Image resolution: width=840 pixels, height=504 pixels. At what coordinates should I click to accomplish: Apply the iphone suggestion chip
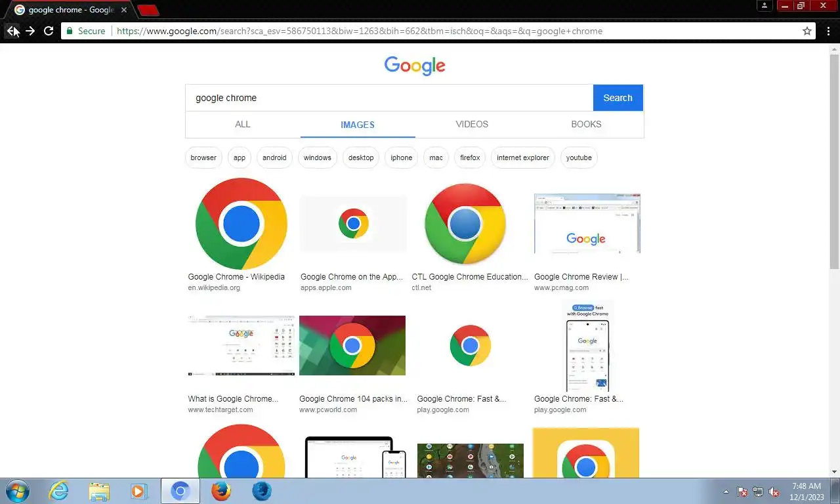point(402,157)
